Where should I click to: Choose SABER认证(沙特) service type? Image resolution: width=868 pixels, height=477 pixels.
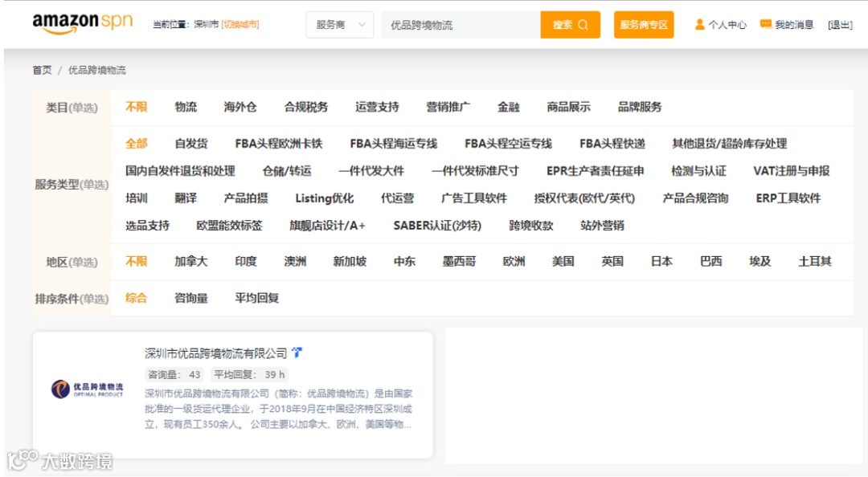tap(437, 226)
